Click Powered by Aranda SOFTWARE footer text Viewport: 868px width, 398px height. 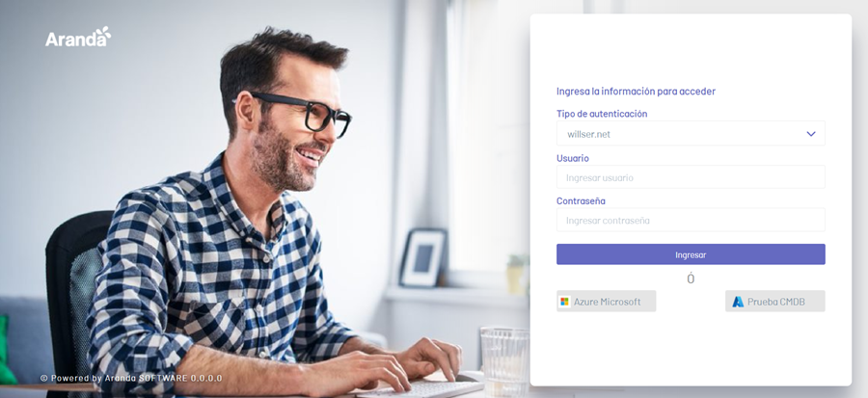tap(120, 378)
